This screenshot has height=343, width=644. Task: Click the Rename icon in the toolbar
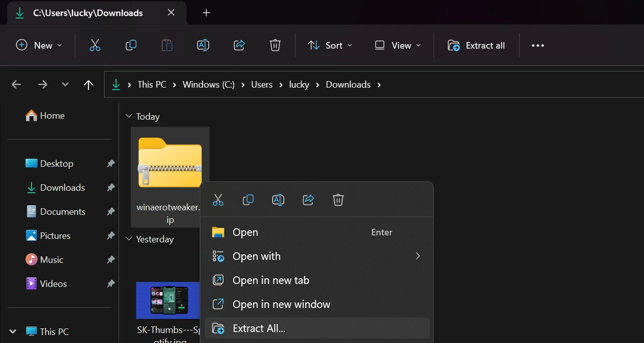(x=203, y=46)
